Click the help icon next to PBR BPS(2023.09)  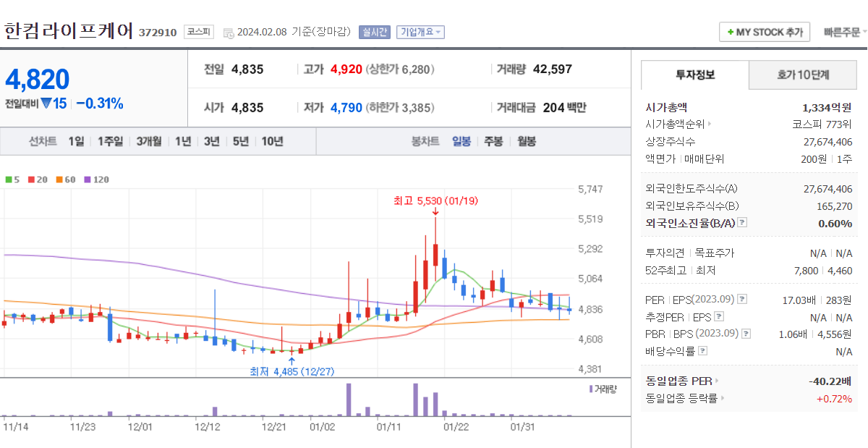point(746,334)
